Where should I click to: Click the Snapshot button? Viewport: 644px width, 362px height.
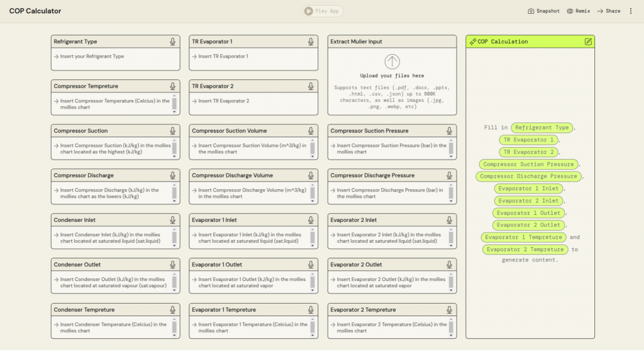click(543, 11)
